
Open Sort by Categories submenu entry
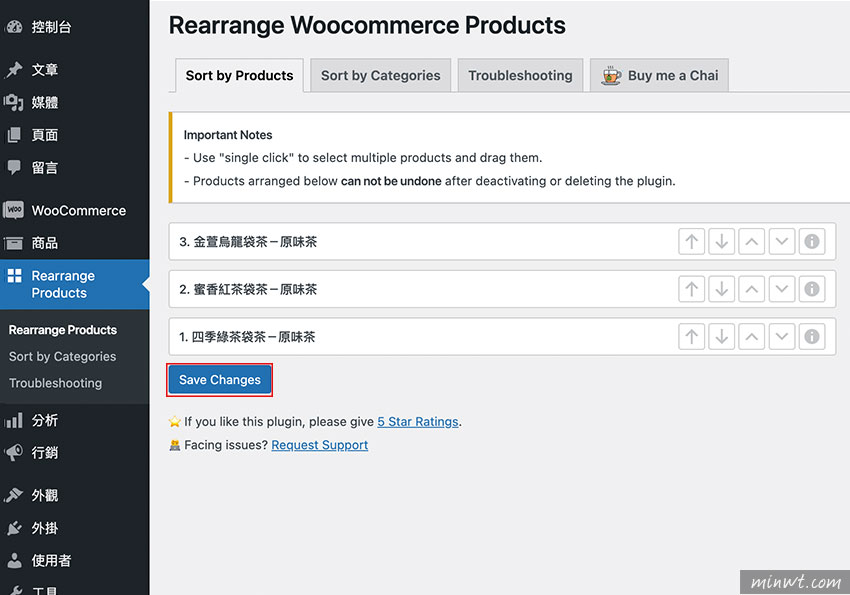[x=62, y=357]
